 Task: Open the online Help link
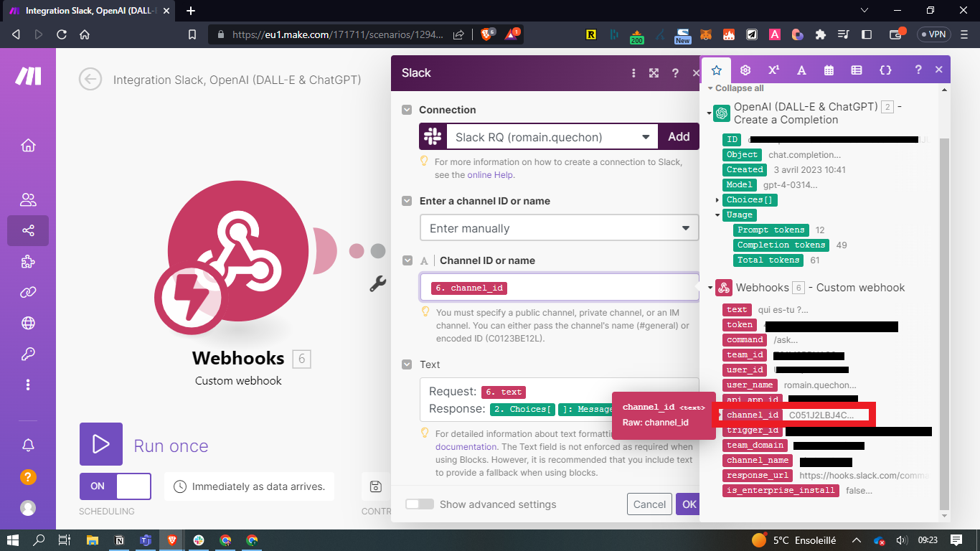pos(490,175)
